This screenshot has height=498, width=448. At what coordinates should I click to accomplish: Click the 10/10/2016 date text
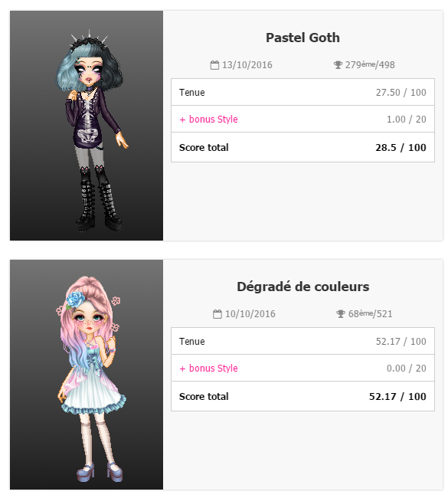click(250, 314)
